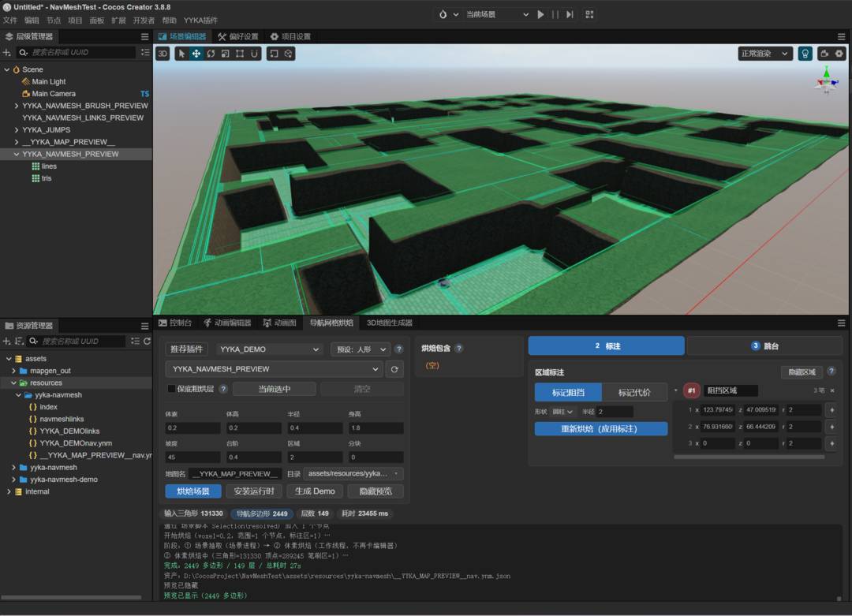Select the rect transform tool in scene toolbar
852x616 pixels.
pyautogui.click(x=240, y=53)
